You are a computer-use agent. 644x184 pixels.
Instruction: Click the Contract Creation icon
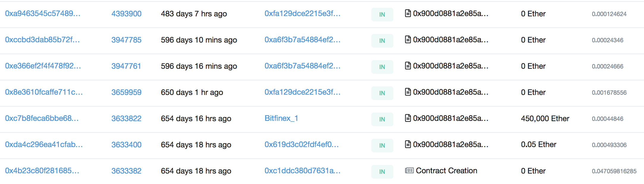(x=409, y=171)
